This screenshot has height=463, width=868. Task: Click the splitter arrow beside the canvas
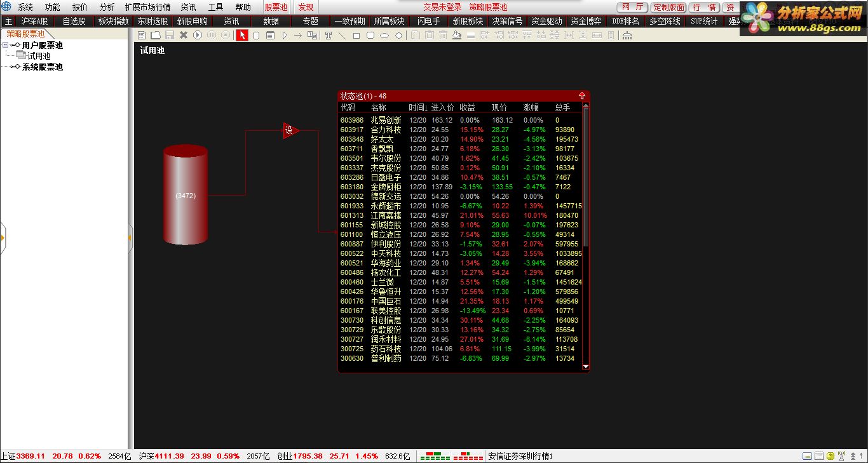tap(130, 238)
